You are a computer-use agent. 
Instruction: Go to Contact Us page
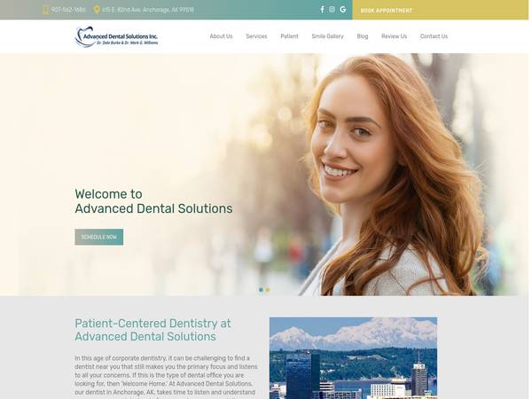(434, 36)
